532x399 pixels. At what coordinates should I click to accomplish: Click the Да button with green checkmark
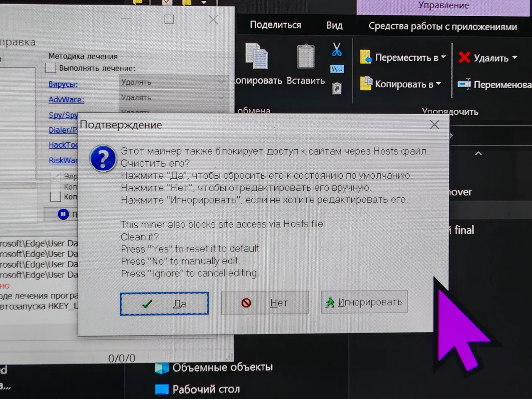coord(164,303)
